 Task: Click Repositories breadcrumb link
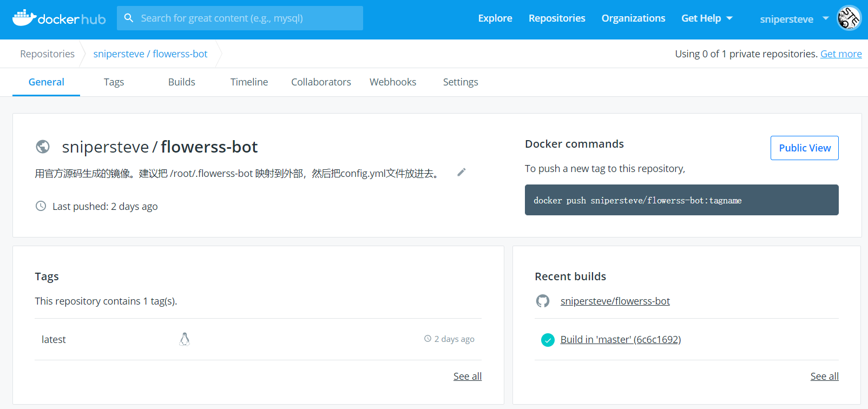tap(47, 54)
